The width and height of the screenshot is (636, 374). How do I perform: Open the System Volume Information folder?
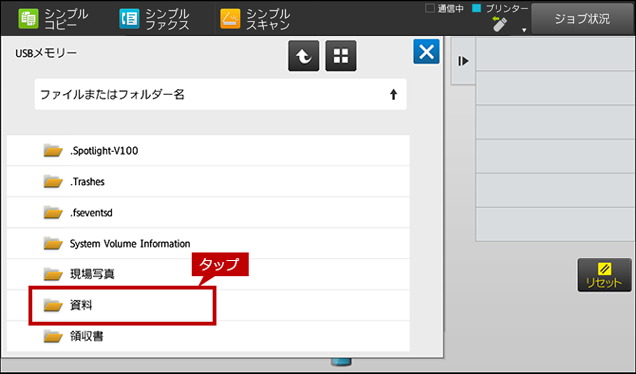[208, 243]
